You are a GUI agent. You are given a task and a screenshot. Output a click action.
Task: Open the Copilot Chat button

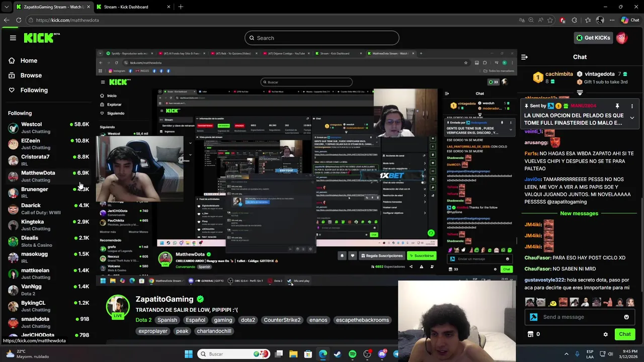630,20
